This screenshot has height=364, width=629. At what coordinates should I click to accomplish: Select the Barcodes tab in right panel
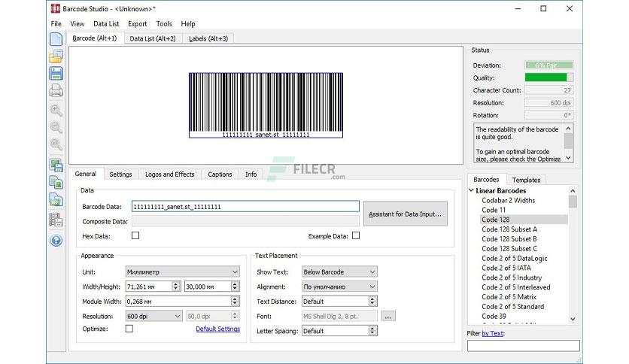click(486, 180)
